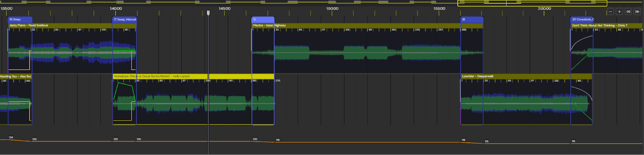This screenshot has width=644, height=155.
Task: Select the '20 Crossfade' transition marker
Action: pyautogui.click(x=582, y=19)
